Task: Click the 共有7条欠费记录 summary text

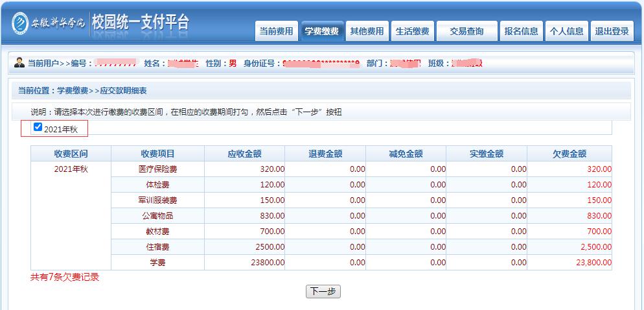Action: point(65,277)
